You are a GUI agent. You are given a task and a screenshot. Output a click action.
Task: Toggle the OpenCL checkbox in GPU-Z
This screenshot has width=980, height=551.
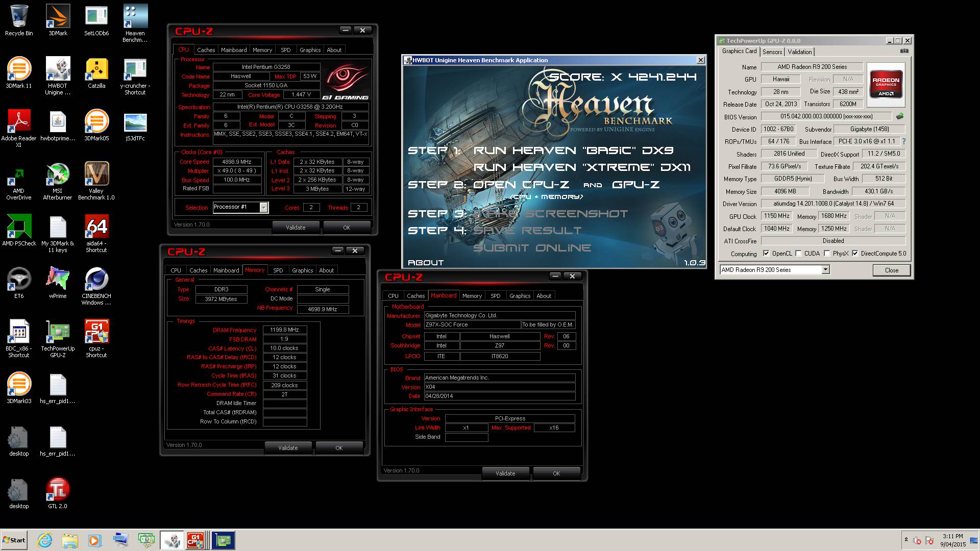pos(766,254)
